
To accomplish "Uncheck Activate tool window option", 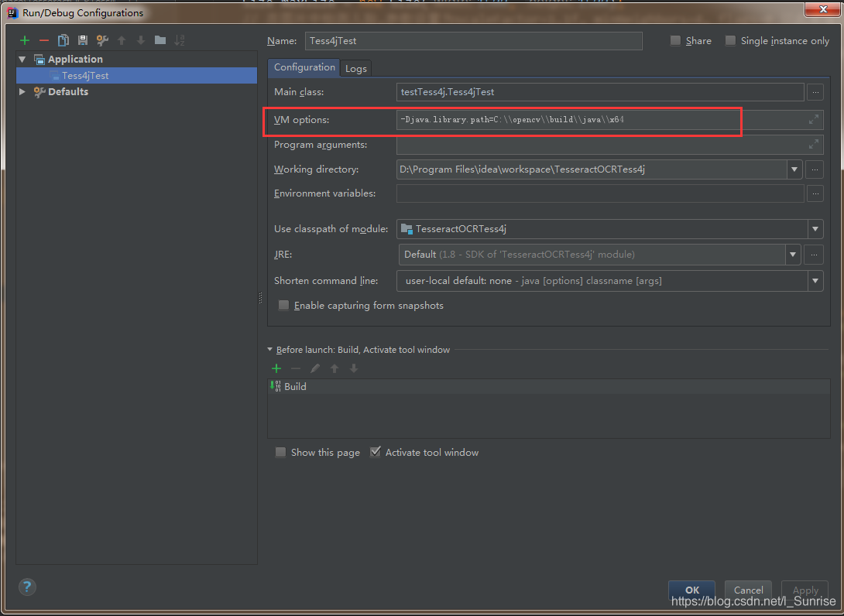I will click(376, 453).
